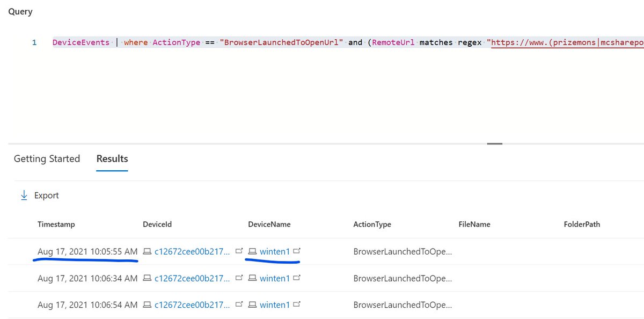Click open-in-new-window icon after winten1, 10:06:34 row
Viewport: 644px width, 319px height.
click(x=297, y=278)
